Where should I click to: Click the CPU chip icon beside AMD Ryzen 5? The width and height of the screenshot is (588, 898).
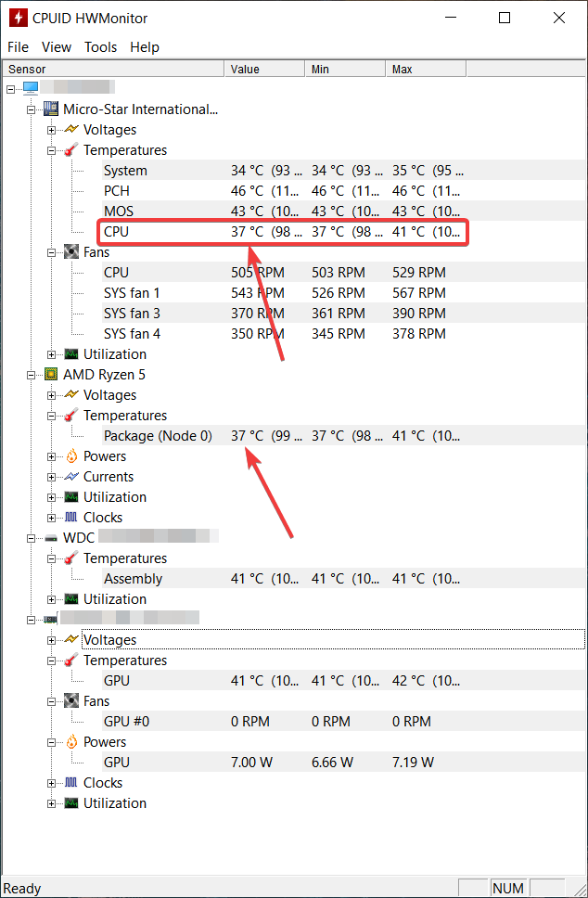point(51,375)
